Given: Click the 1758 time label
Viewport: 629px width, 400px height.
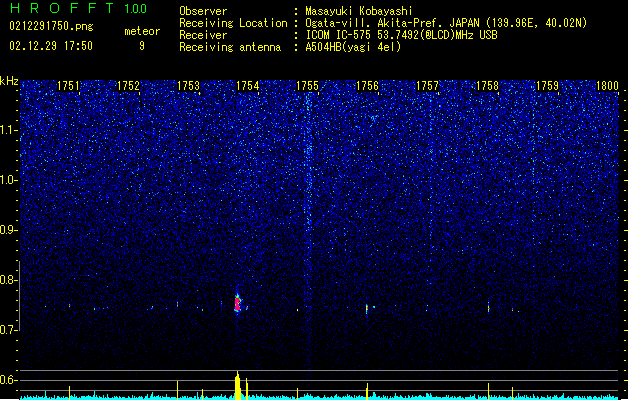Looking at the screenshot, I should click(487, 86).
